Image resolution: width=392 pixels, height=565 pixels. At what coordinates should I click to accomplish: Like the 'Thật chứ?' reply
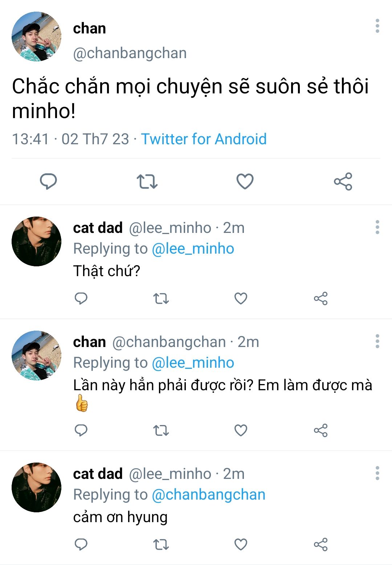pyautogui.click(x=241, y=299)
